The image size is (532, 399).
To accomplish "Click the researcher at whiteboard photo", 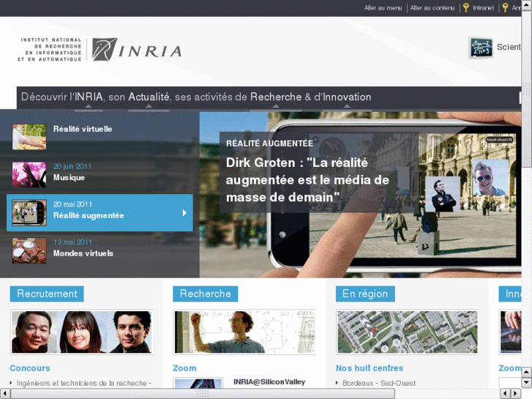I will (x=244, y=332).
